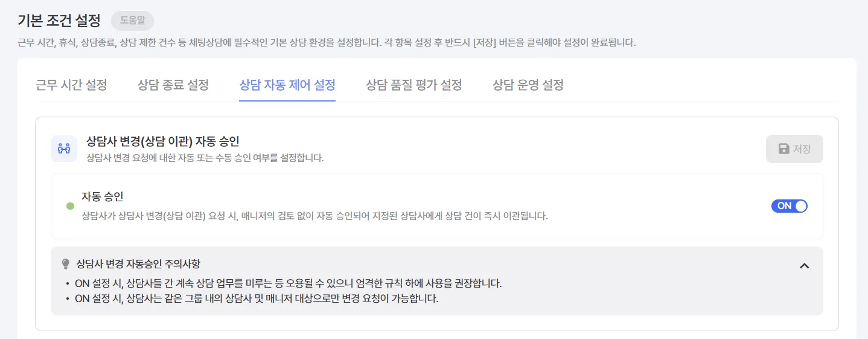Image resolution: width=868 pixels, height=339 pixels.
Task: Click the first ON 설정 시 caution bullet
Action: coord(288,283)
